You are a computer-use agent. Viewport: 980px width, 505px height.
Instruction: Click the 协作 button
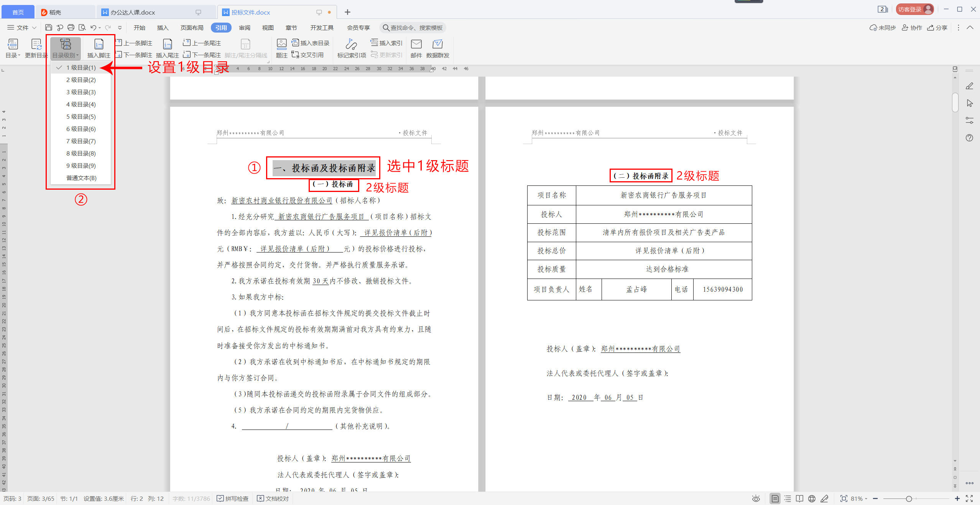coord(912,28)
